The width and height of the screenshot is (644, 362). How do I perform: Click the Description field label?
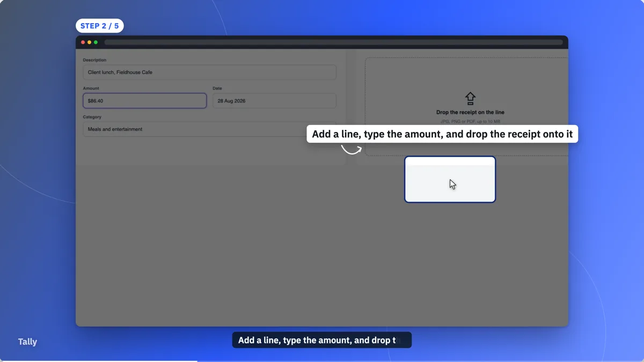[x=94, y=60]
